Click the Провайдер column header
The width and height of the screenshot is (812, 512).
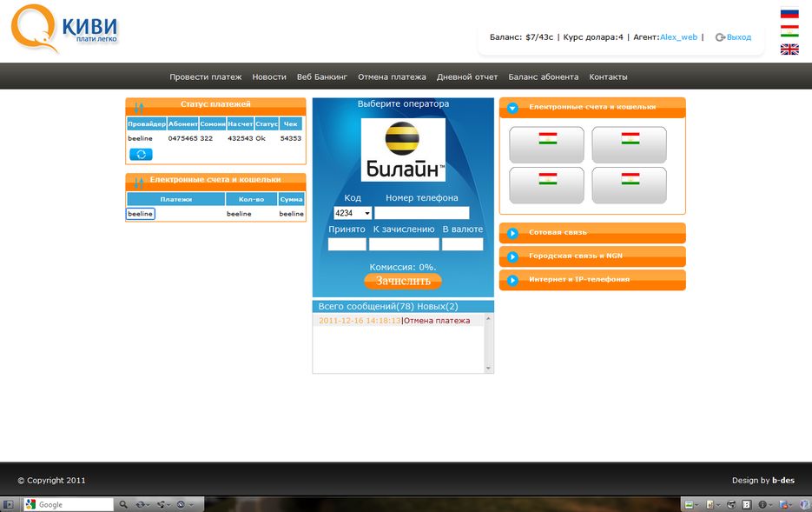pyautogui.click(x=147, y=123)
